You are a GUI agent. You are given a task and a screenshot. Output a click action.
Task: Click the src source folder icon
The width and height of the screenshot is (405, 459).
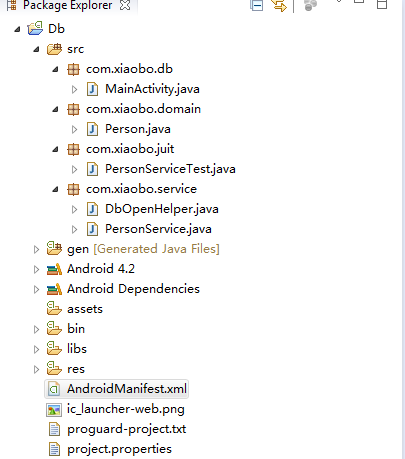(54, 49)
